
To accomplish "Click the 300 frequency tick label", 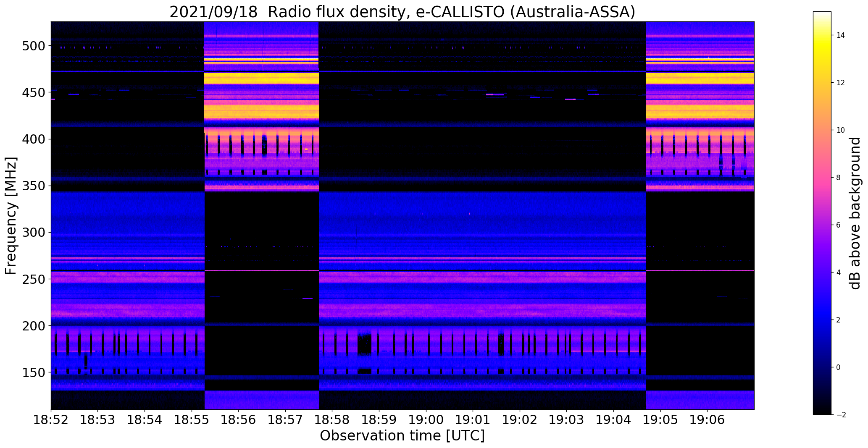I will point(33,232).
